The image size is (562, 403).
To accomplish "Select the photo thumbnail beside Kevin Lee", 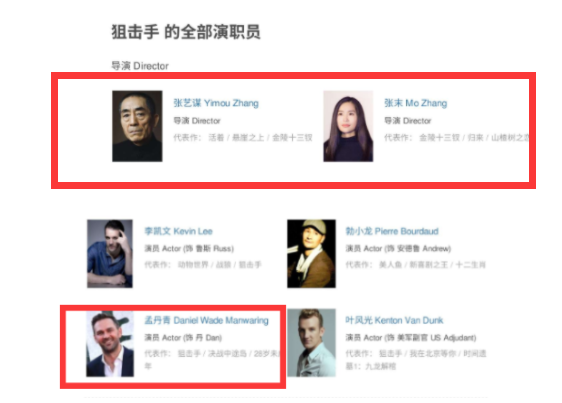I will (x=110, y=253).
